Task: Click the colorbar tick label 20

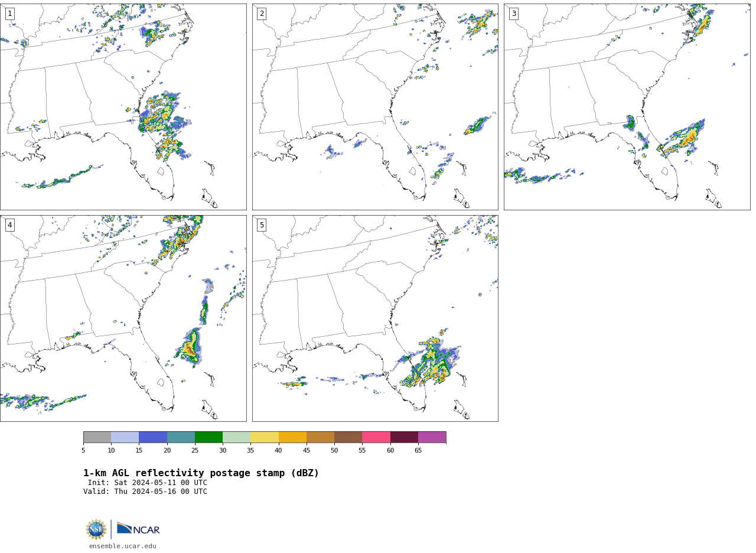Action: [x=167, y=450]
